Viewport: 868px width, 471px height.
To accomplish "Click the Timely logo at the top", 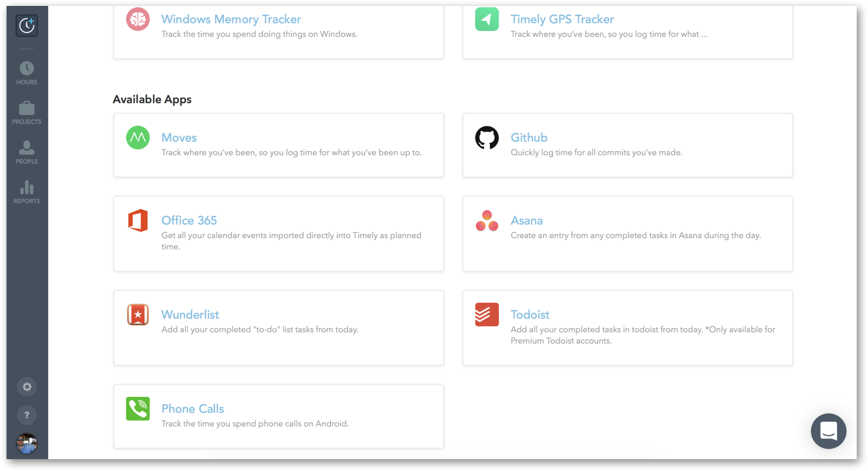I will point(26,25).
